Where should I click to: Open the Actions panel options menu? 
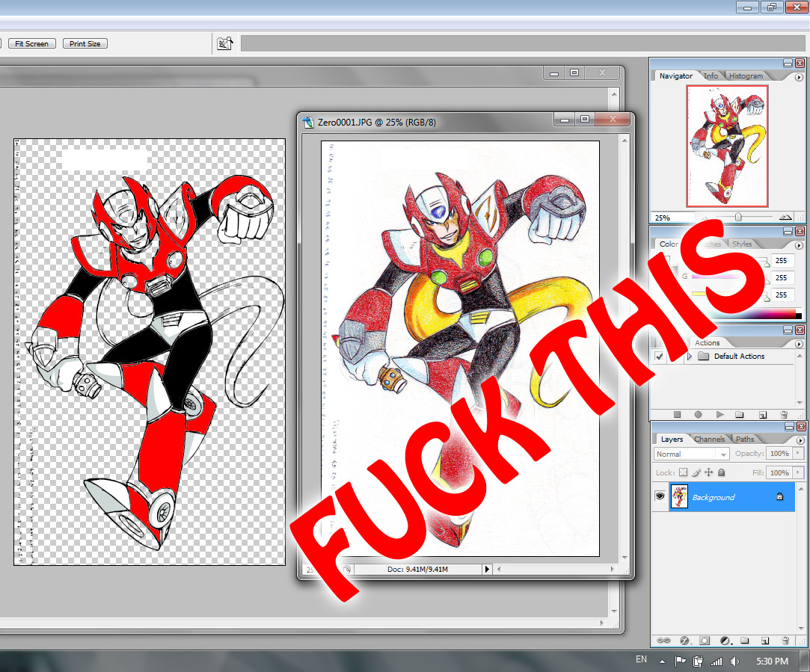click(x=799, y=345)
